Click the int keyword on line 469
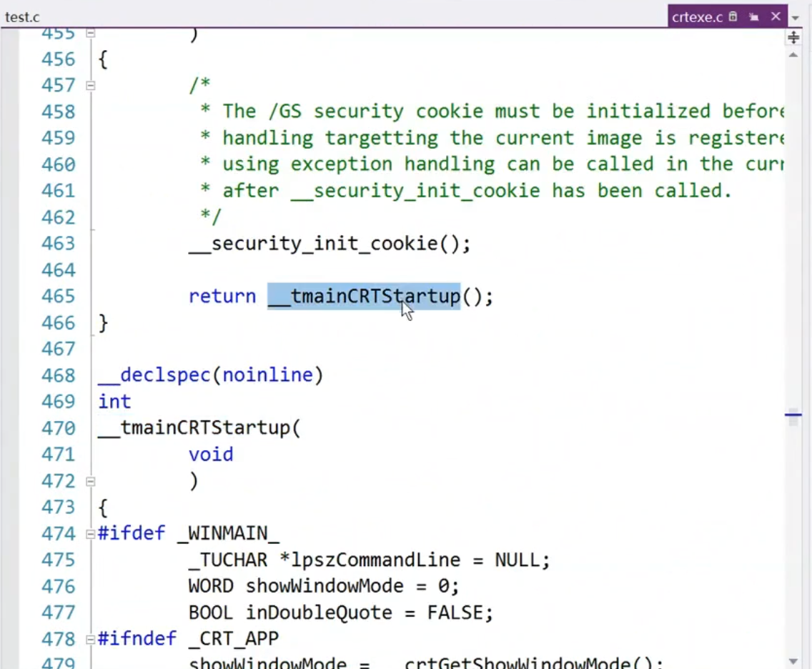 [x=114, y=401]
